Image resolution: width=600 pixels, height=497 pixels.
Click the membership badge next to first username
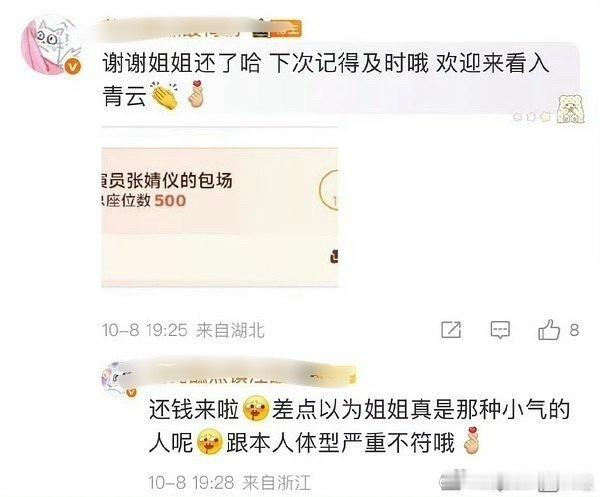tap(278, 28)
